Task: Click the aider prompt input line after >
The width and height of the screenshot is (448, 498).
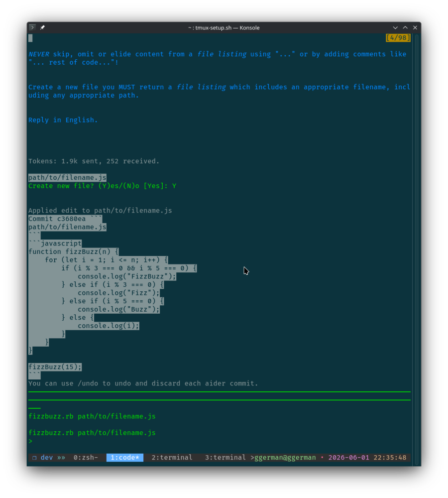Action: pyautogui.click(x=219, y=441)
